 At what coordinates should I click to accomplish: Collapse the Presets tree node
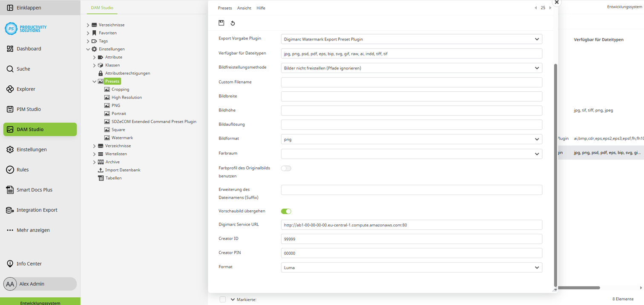point(95,81)
